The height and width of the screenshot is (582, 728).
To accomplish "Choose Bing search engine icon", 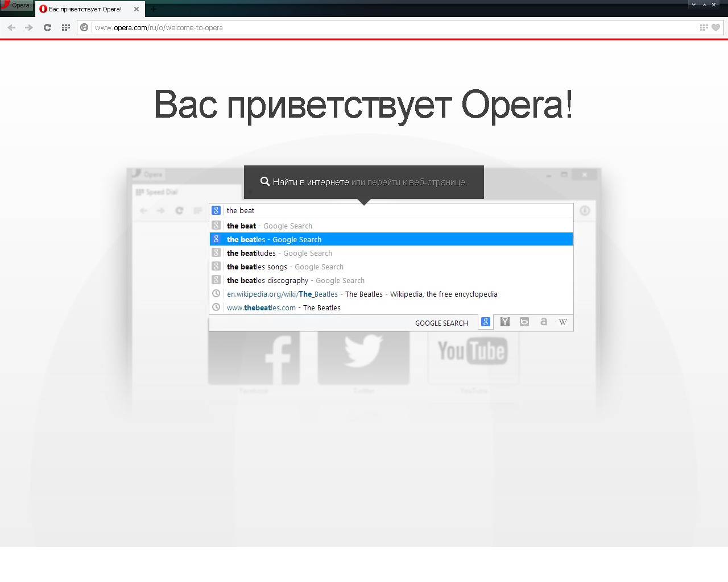I will pyautogui.click(x=524, y=322).
